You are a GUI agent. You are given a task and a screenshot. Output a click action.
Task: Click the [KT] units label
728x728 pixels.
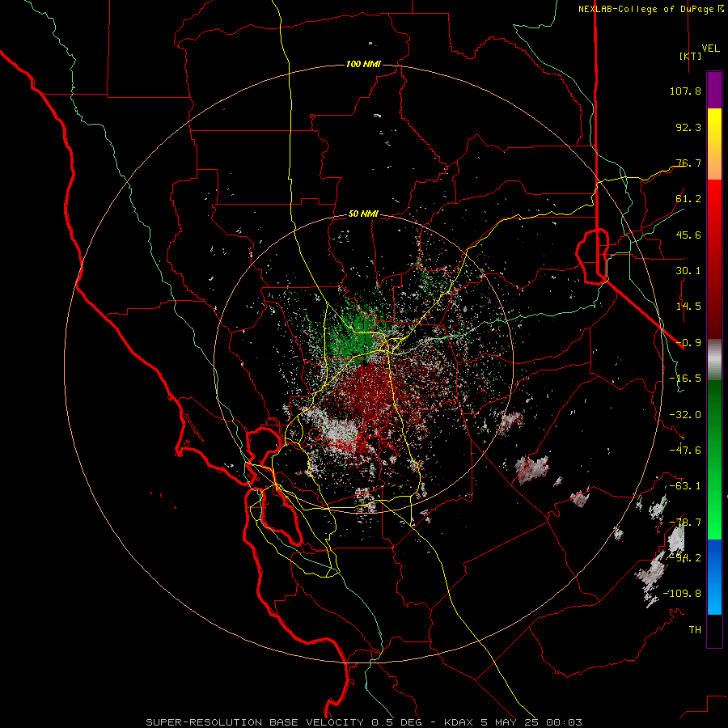pyautogui.click(x=690, y=56)
